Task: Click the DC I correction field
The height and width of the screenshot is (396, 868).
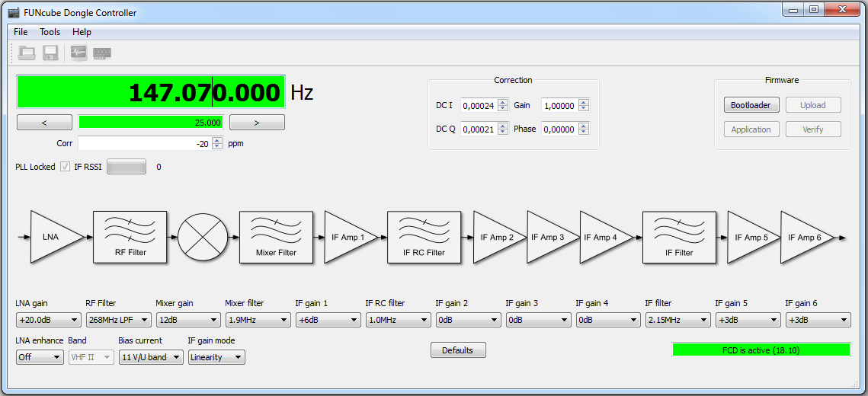Action: [479, 105]
